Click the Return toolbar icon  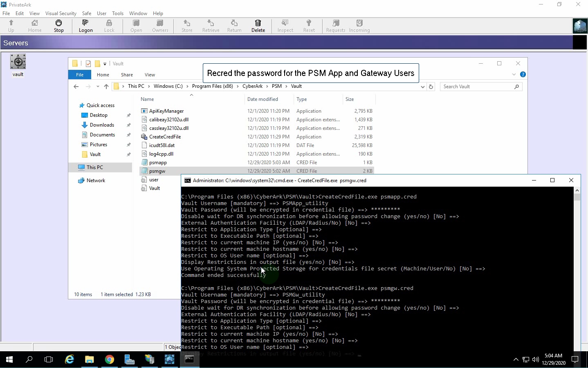click(234, 26)
